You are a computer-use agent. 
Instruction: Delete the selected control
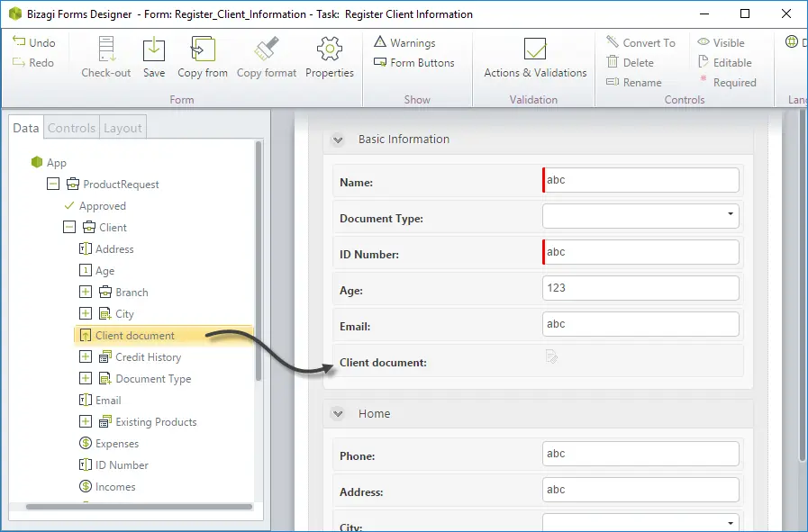pyautogui.click(x=631, y=63)
